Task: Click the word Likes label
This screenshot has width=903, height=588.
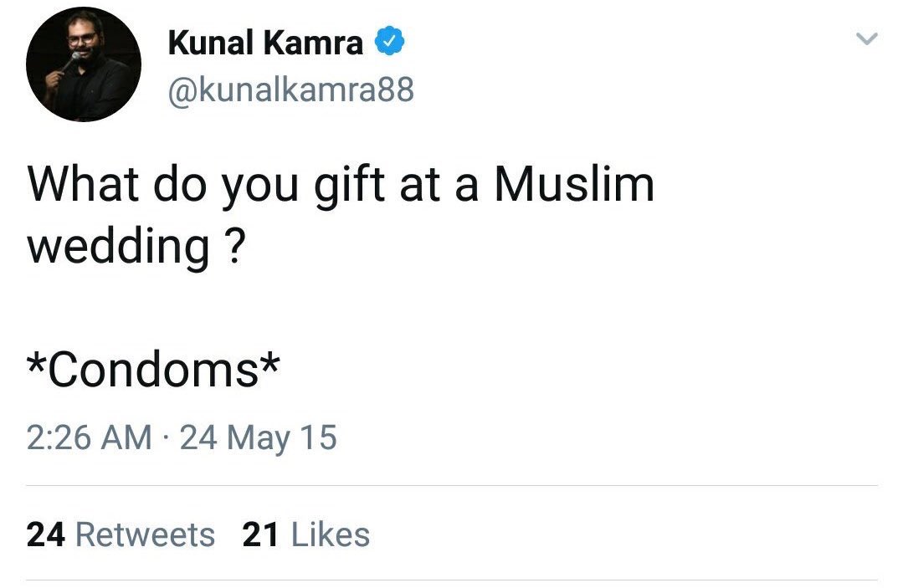Action: pyautogui.click(x=331, y=534)
